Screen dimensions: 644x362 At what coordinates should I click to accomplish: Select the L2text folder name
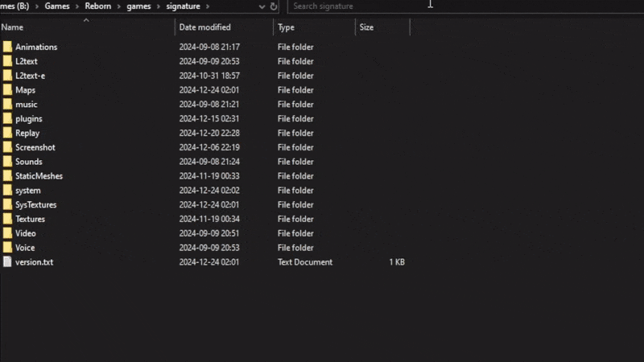tap(27, 61)
